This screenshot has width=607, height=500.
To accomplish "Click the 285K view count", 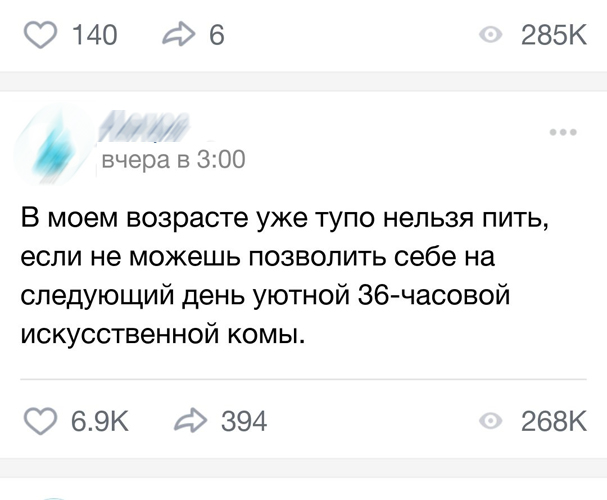I will coord(552,36).
